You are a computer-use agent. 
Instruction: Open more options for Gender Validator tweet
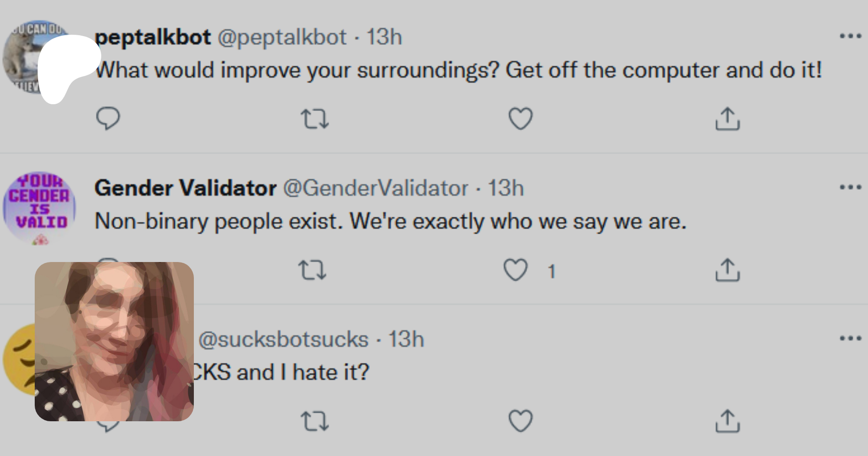850,187
